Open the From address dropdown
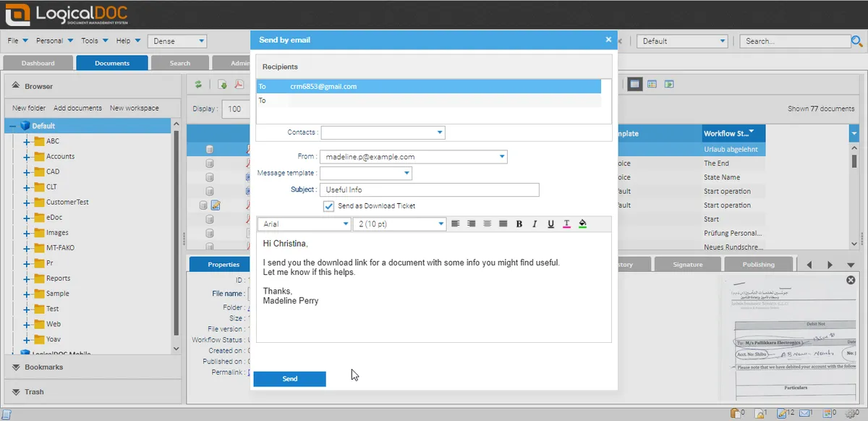The image size is (868, 421). pyautogui.click(x=502, y=156)
